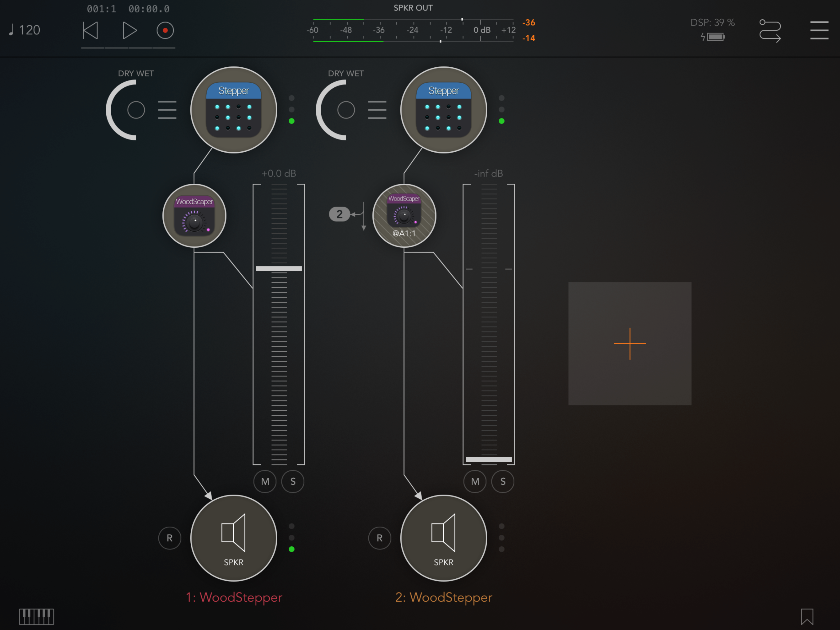
Task: Click channel 1 volume fader handle
Action: [278, 269]
